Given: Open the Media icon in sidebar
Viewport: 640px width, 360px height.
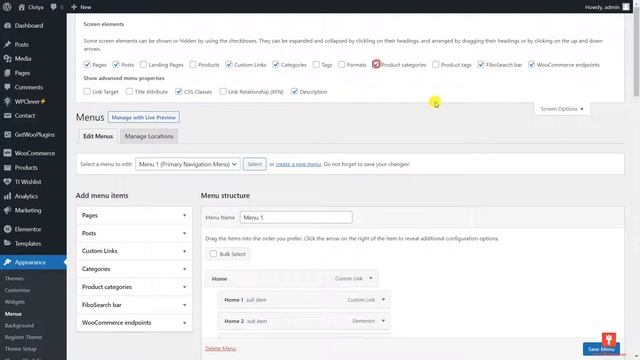Looking at the screenshot, I should coord(7,58).
